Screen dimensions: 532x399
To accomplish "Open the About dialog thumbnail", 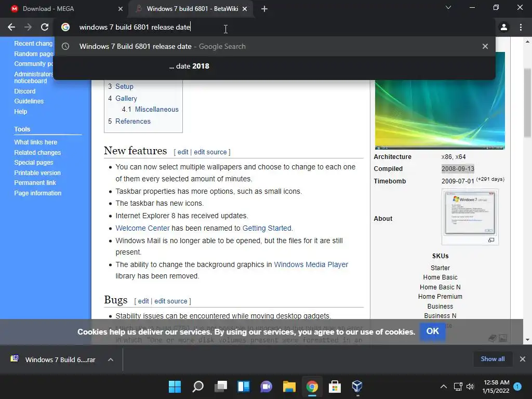I will (470, 212).
